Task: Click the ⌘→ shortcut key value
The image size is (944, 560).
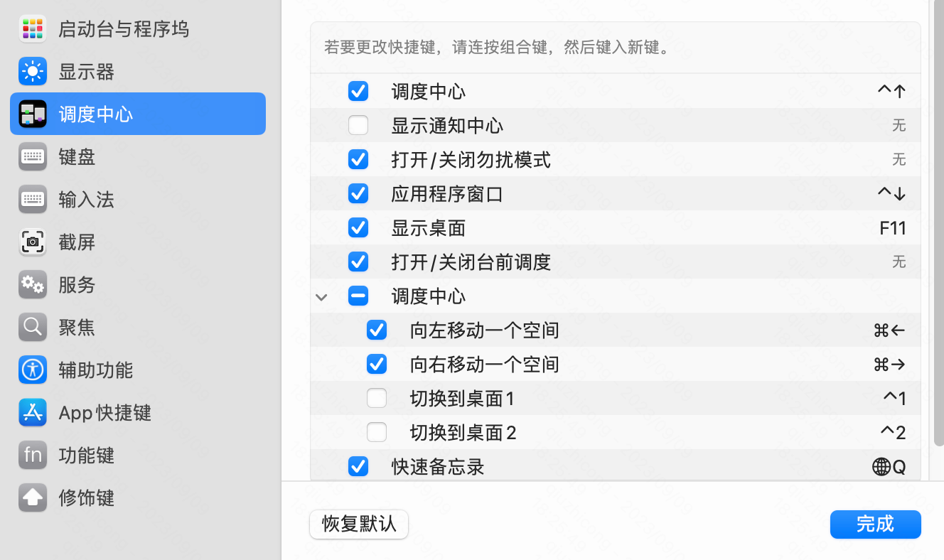Action: 889,365
